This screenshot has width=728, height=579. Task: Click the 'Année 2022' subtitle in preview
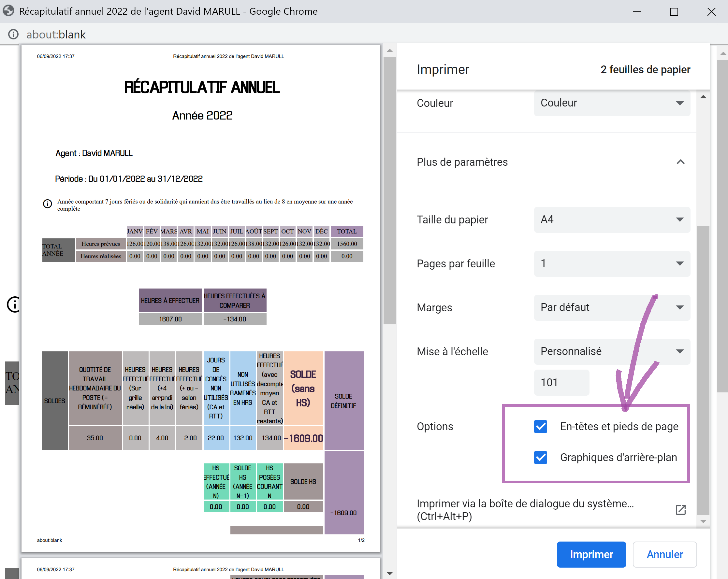click(x=202, y=115)
